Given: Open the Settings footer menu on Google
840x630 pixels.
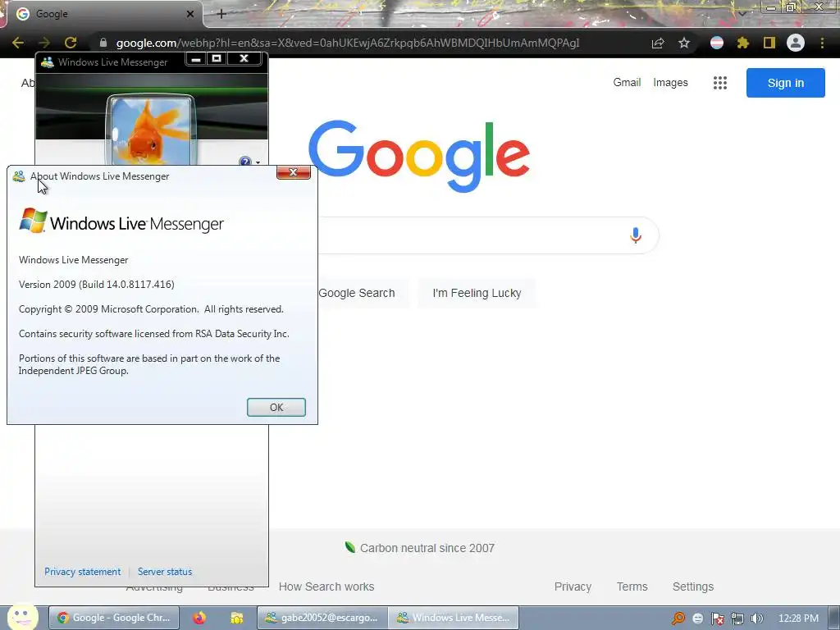Looking at the screenshot, I should pos(692,587).
